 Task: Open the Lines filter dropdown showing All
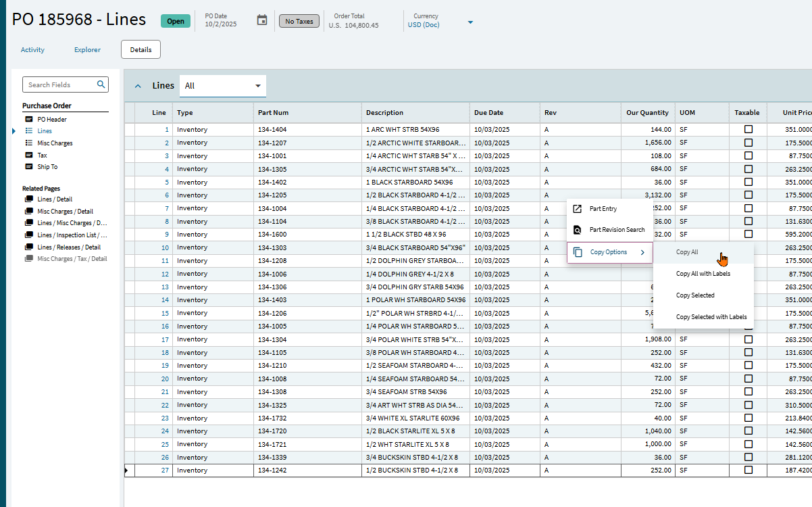point(223,86)
